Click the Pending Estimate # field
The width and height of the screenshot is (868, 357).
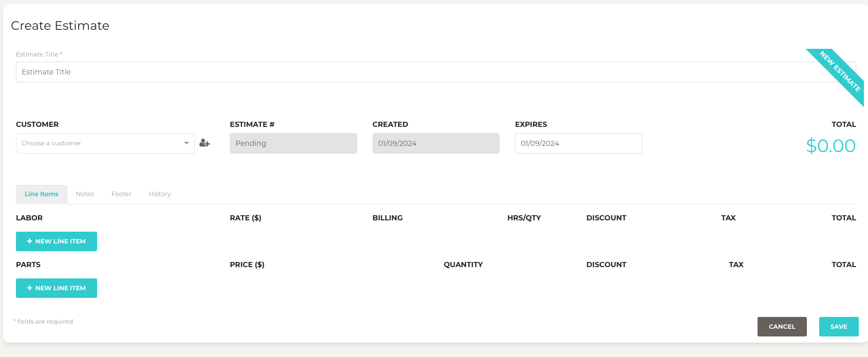tap(293, 143)
